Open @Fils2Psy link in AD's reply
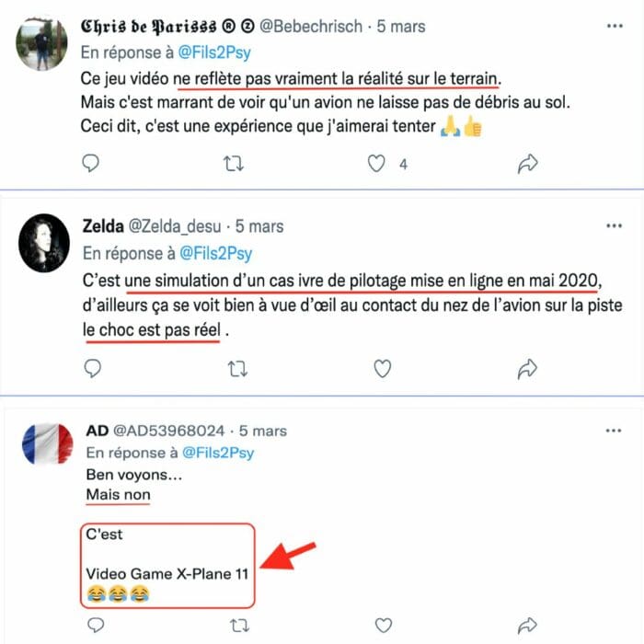644x644 pixels. [218, 453]
